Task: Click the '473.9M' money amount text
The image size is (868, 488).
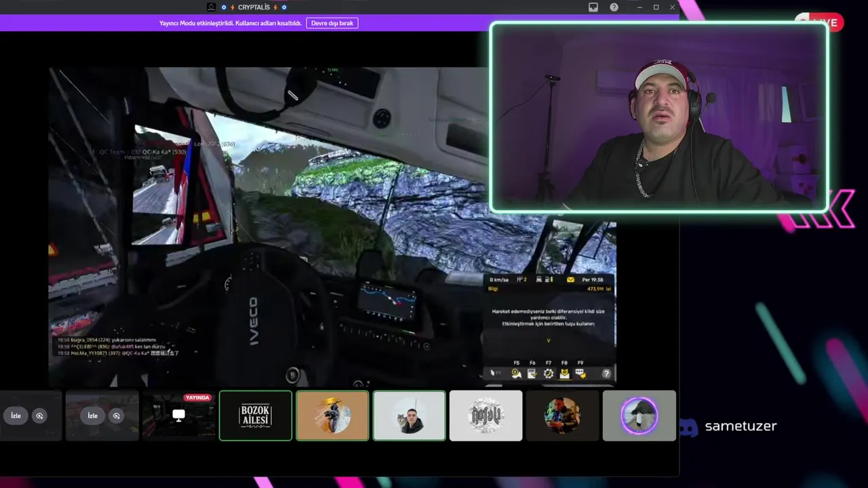Action: 595,288
